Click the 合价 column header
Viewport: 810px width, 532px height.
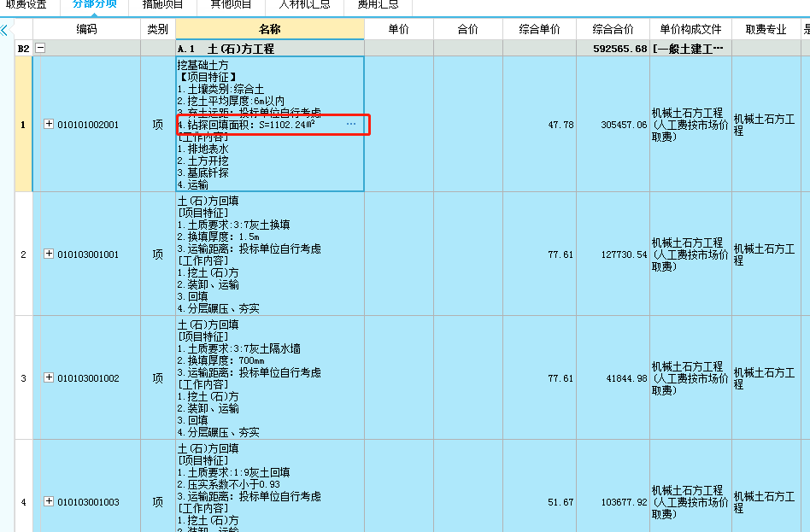pos(468,29)
